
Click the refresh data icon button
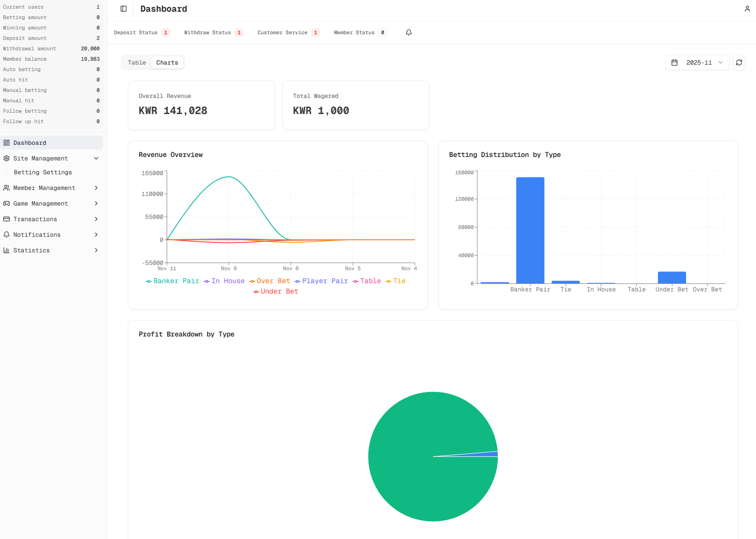(739, 63)
